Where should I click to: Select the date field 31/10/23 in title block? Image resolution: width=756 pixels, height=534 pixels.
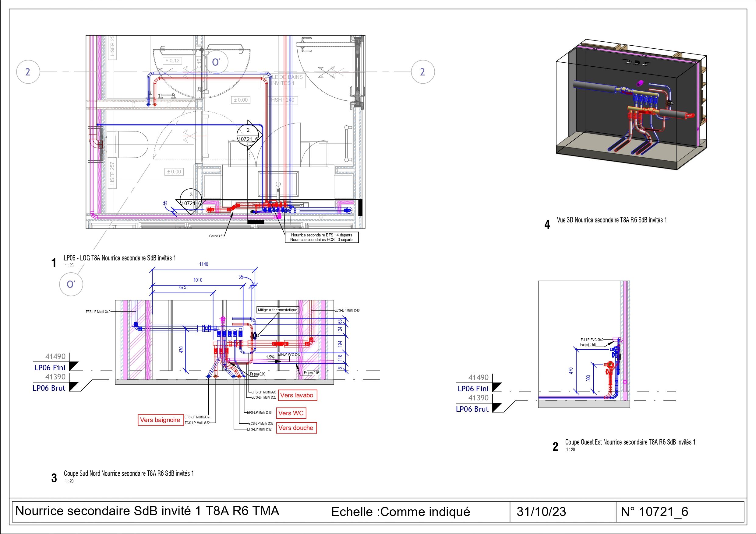coord(541,511)
